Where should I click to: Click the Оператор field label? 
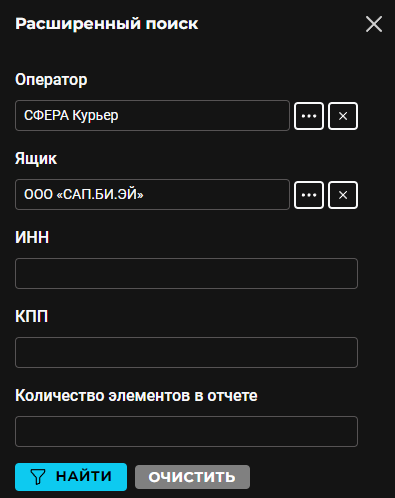click(x=51, y=80)
